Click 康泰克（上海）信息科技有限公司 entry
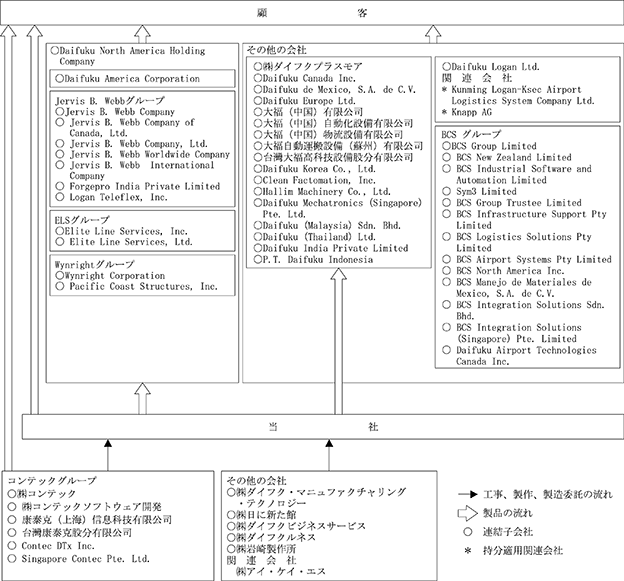Viewport: 624px width, 581px height. (x=90, y=519)
